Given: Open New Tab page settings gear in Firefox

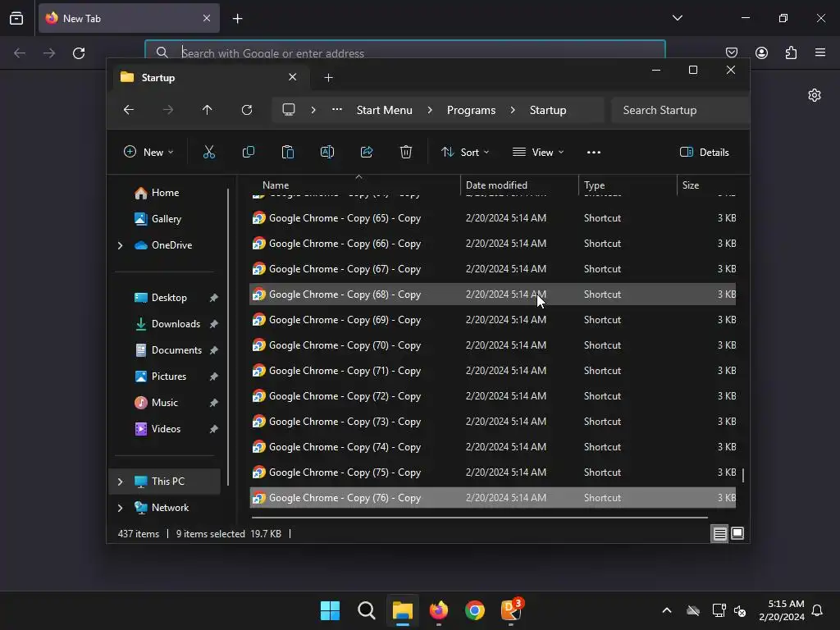Looking at the screenshot, I should pos(815,95).
